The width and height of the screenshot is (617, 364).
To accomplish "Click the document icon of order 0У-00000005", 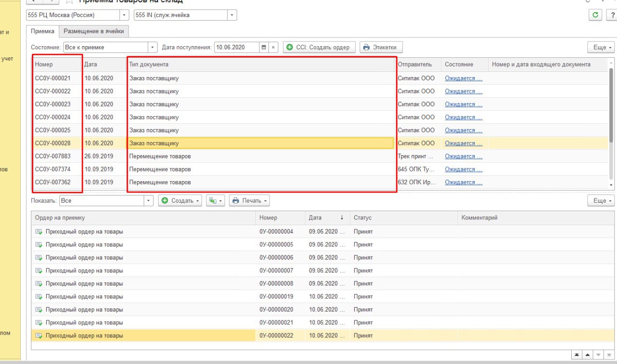I will pos(39,245).
